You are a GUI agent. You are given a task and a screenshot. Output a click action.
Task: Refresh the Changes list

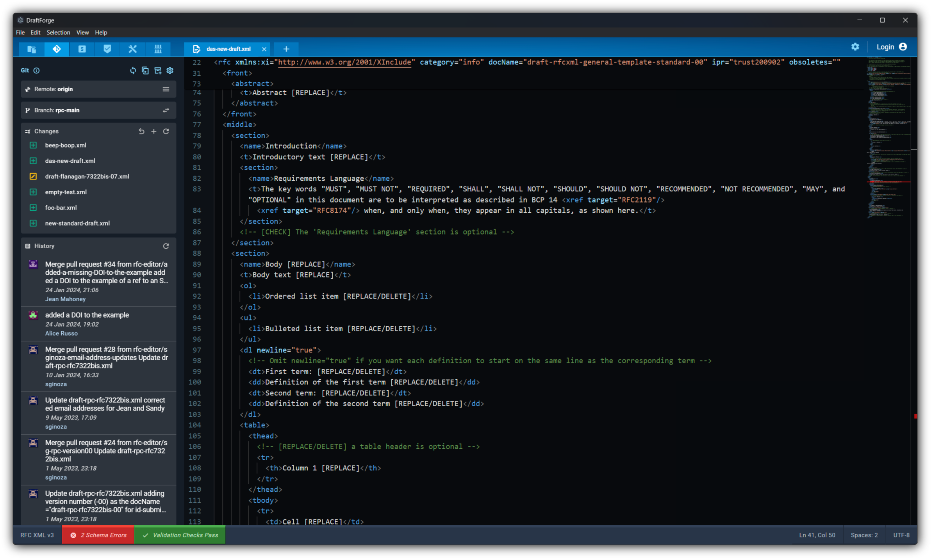coord(166,132)
